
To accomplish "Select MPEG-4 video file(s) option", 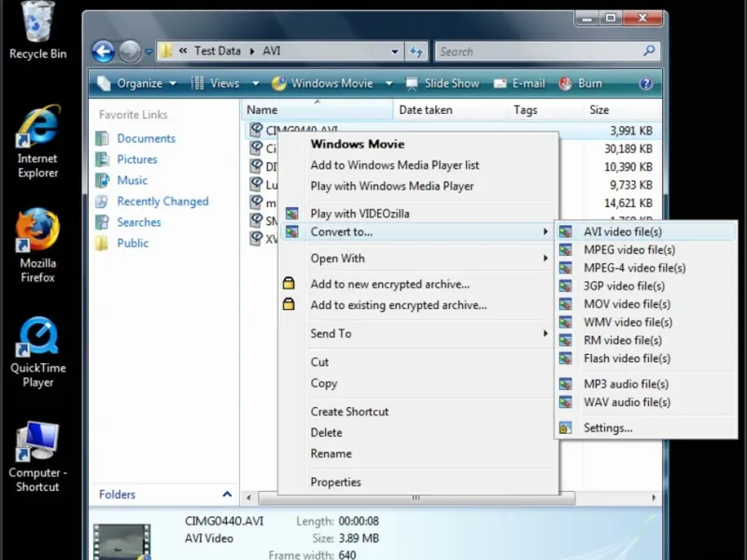I will pyautogui.click(x=634, y=268).
